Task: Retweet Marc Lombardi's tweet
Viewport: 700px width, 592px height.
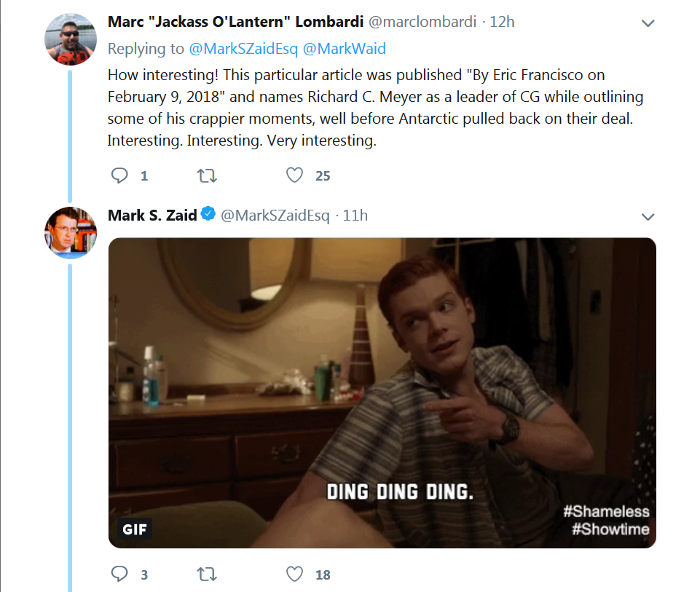Action: (207, 175)
